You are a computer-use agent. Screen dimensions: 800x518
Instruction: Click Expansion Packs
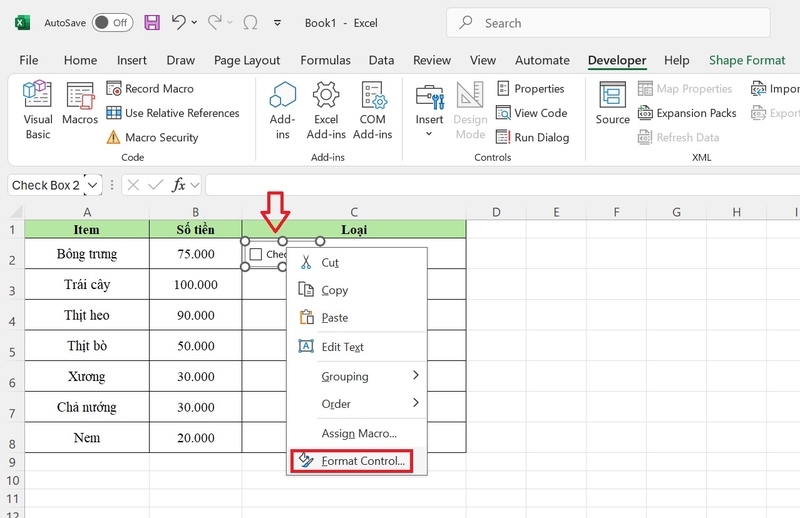pyautogui.click(x=687, y=113)
